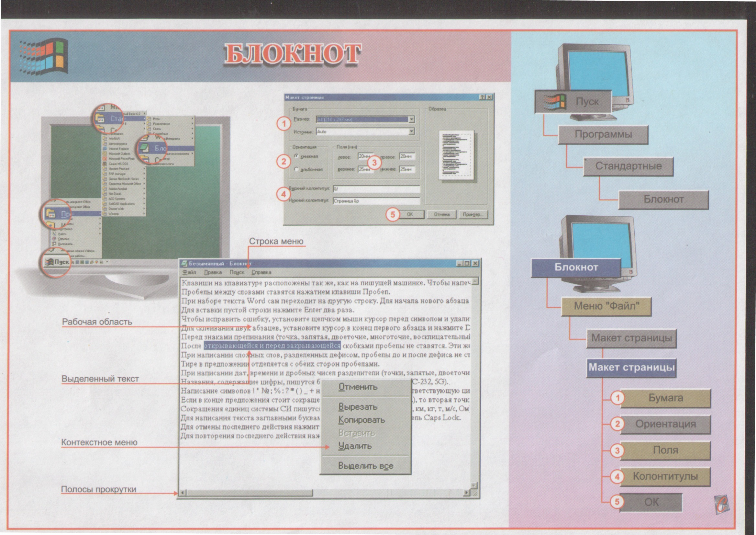Screen dimensions: 756x535
Task: Click the magnified green Блокнот notepad icon
Action: point(144,148)
